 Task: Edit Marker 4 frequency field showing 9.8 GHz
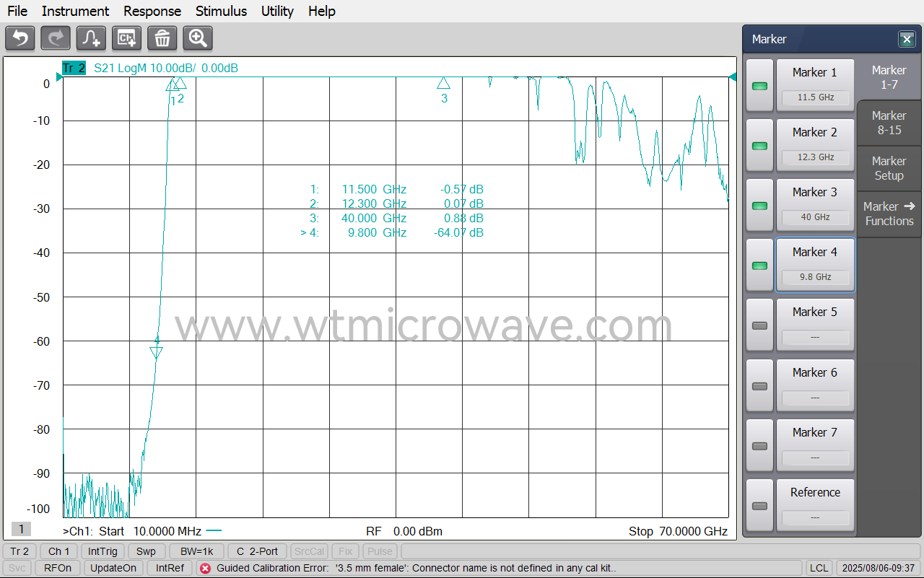[816, 277]
